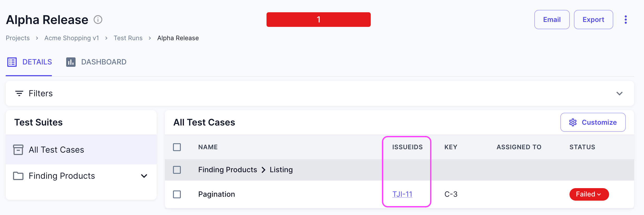This screenshot has height=215, width=644.
Task: Click the Export button
Action: coord(593,20)
